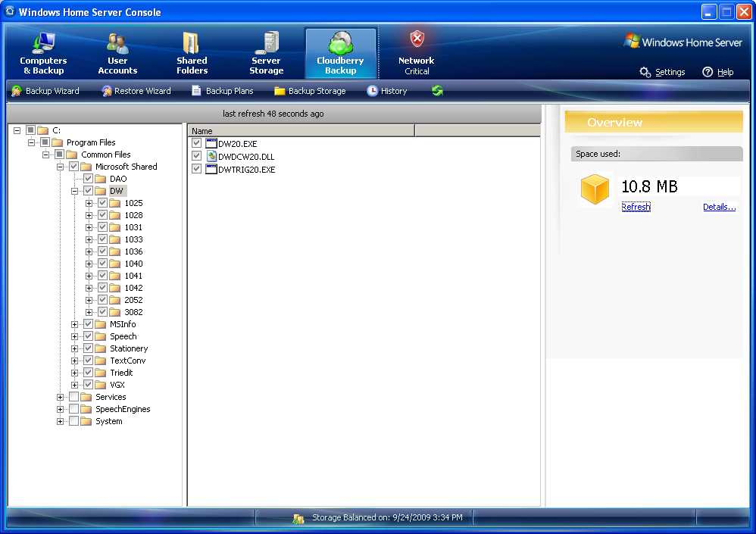Select the Speech folder in tree
Viewport: 756px width, 534px height.
(123, 336)
